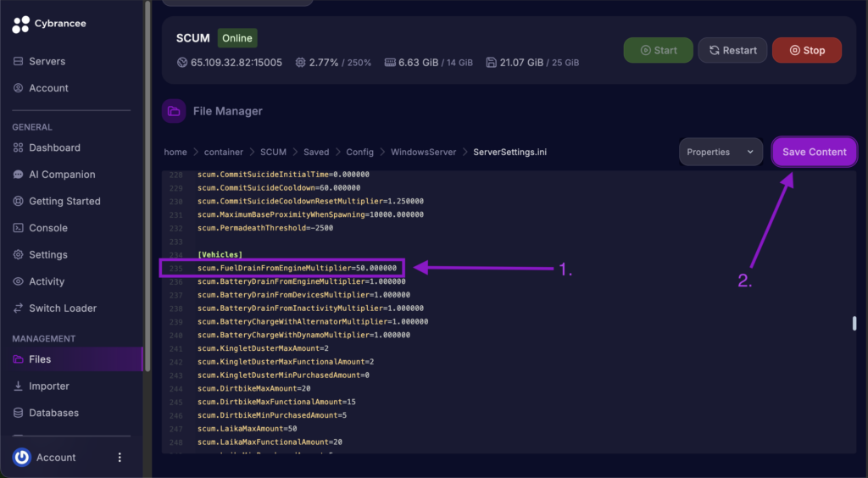Click the CPU usage icon
This screenshot has height=478, width=868.
point(301,63)
